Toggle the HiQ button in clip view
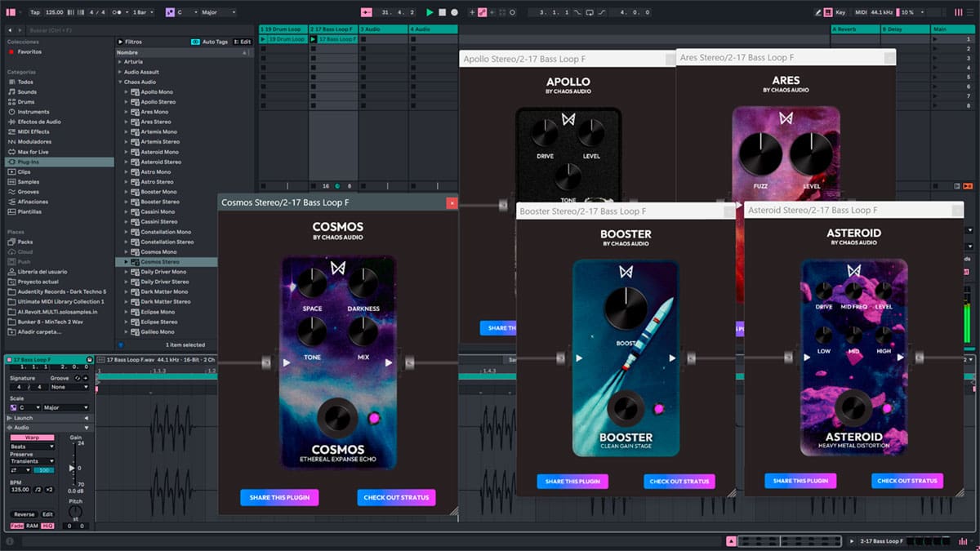 click(x=47, y=526)
